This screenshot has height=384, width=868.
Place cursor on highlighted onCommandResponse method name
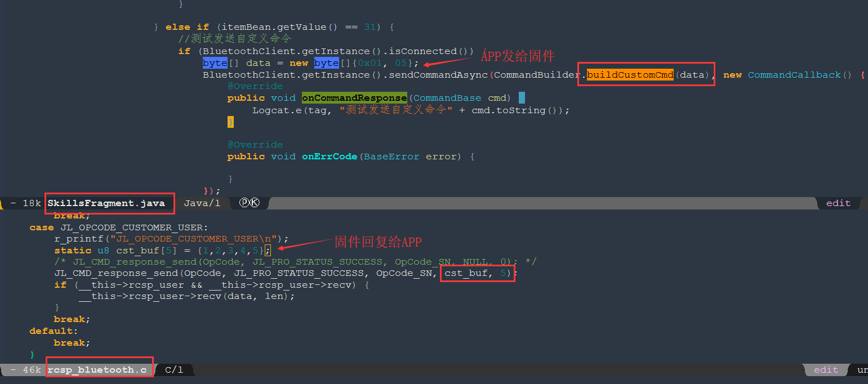point(354,98)
